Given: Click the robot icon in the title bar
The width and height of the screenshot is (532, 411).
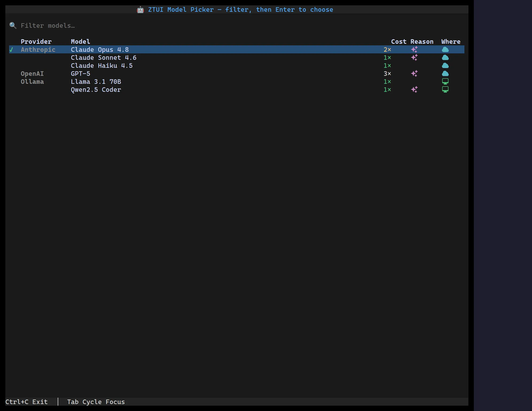Looking at the screenshot, I should click(x=140, y=10).
